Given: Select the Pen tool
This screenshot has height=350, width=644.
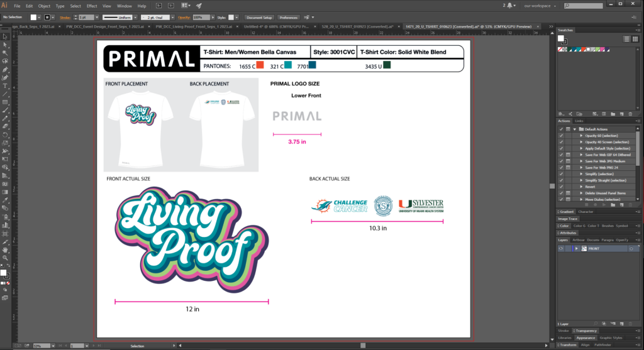Looking at the screenshot, I should [5, 70].
